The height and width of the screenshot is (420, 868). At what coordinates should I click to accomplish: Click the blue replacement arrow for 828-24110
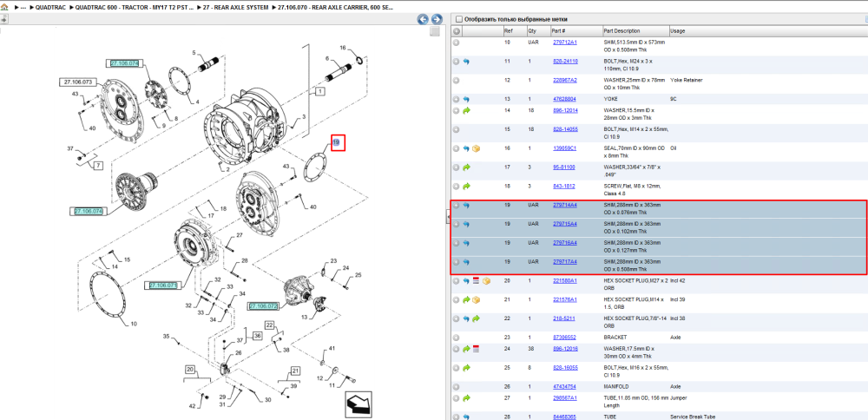coord(466,62)
